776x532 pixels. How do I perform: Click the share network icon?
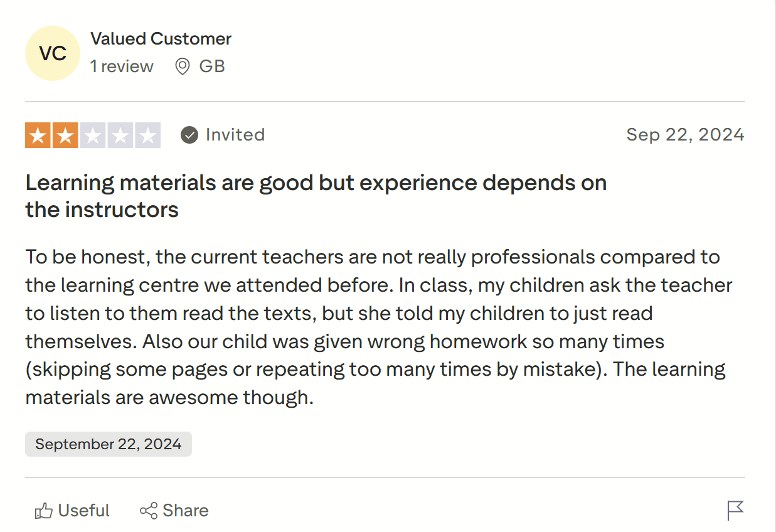[149, 511]
